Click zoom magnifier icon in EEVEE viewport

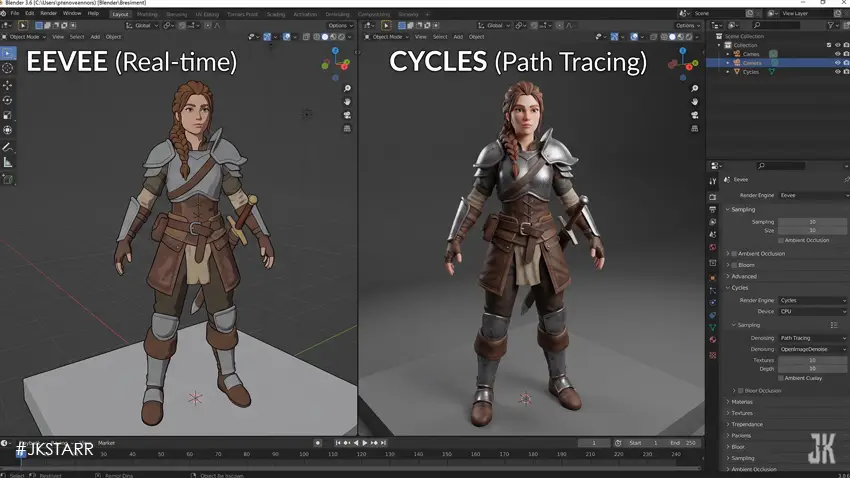pyautogui.click(x=347, y=88)
